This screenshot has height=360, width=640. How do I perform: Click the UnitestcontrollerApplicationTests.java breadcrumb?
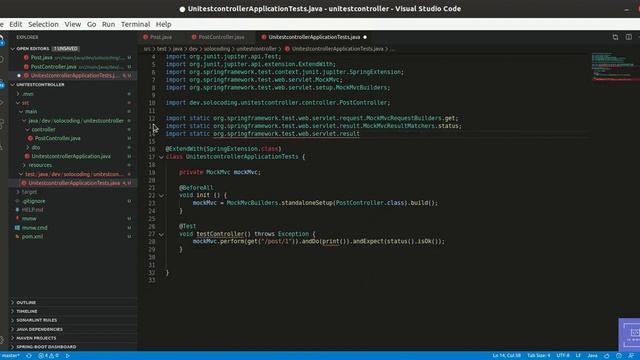[x=338, y=49]
